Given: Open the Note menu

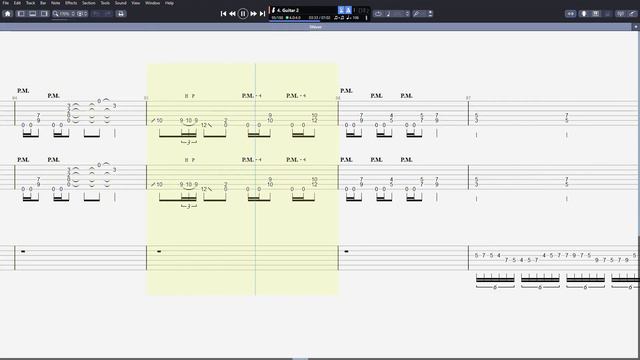Looking at the screenshot, I should click(56, 3).
